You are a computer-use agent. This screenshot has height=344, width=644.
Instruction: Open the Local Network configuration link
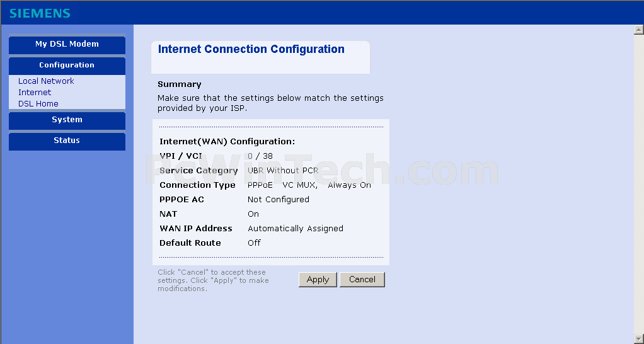(x=46, y=81)
